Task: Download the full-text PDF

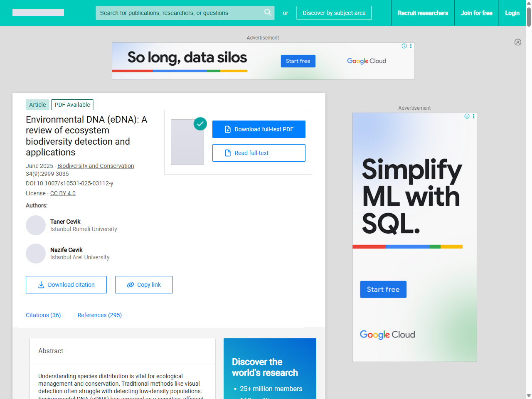Action: 259,129
